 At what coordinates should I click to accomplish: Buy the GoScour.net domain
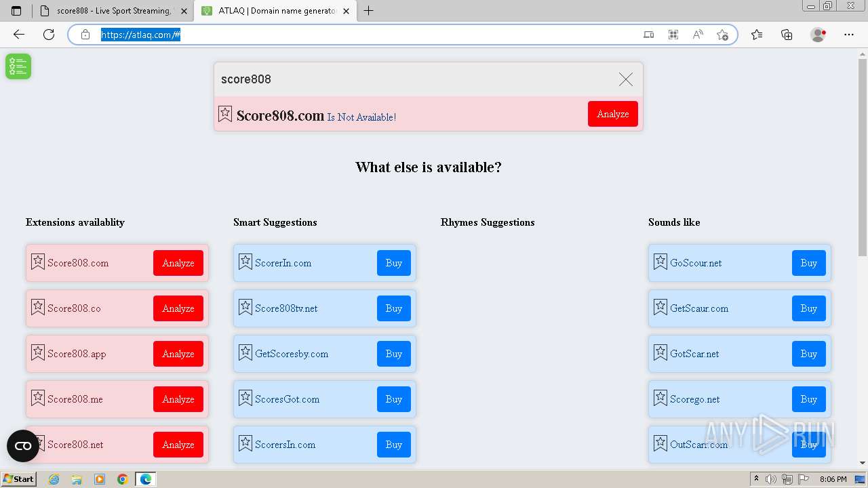[809, 263]
